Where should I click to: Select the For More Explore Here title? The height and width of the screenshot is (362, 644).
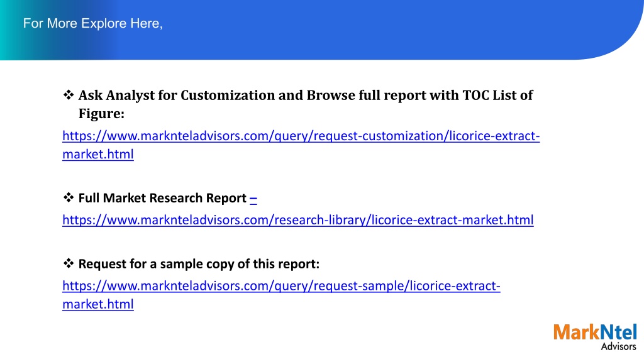point(93,23)
